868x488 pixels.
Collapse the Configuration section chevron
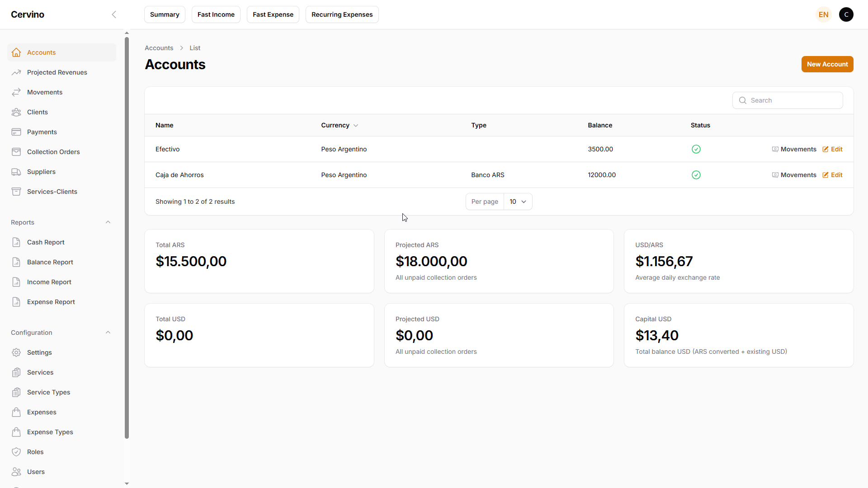click(x=108, y=333)
